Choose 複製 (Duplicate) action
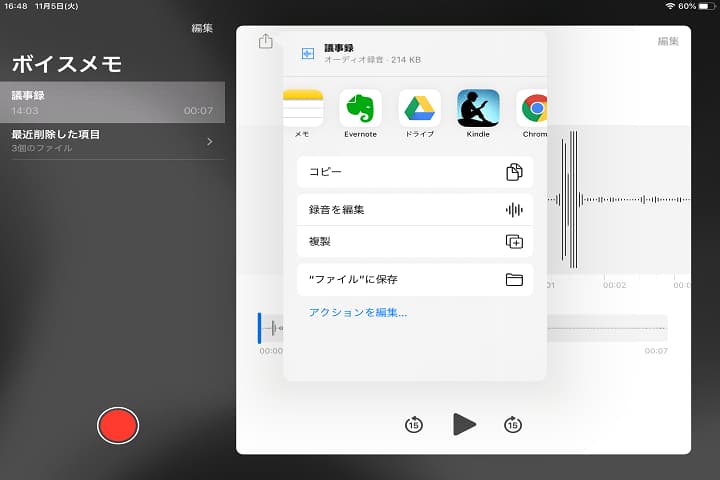The height and width of the screenshot is (480, 720). click(415, 242)
